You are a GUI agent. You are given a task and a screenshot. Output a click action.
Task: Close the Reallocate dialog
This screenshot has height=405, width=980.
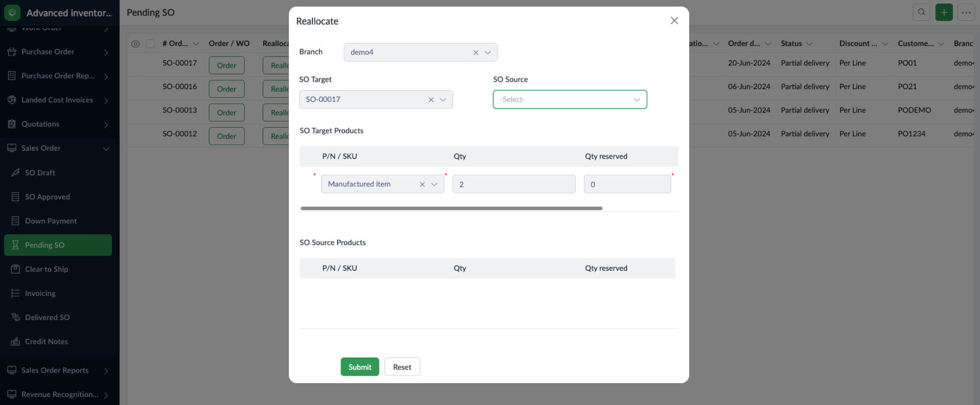click(x=674, y=20)
